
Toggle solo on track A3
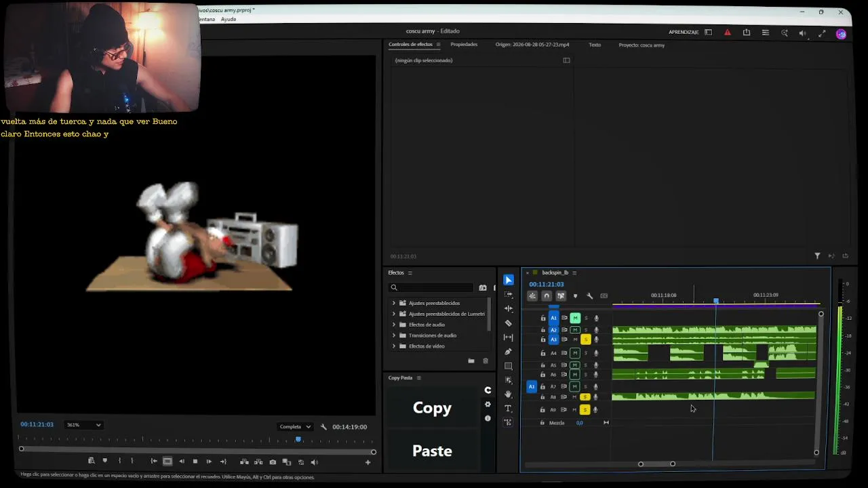pyautogui.click(x=585, y=340)
